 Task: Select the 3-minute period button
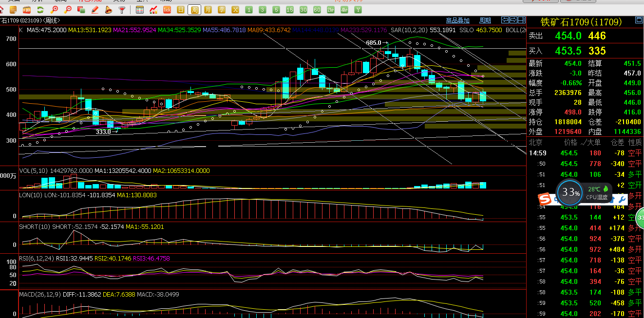click(x=263, y=10)
